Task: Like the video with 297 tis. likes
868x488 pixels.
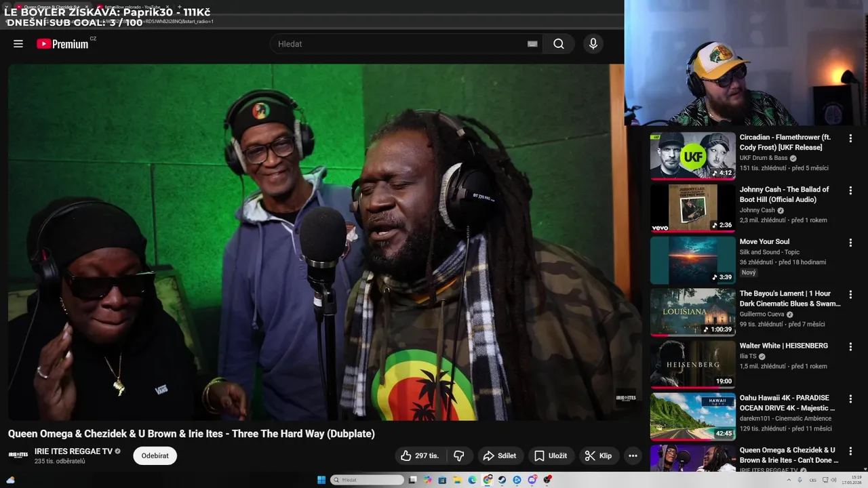Action: (419, 456)
